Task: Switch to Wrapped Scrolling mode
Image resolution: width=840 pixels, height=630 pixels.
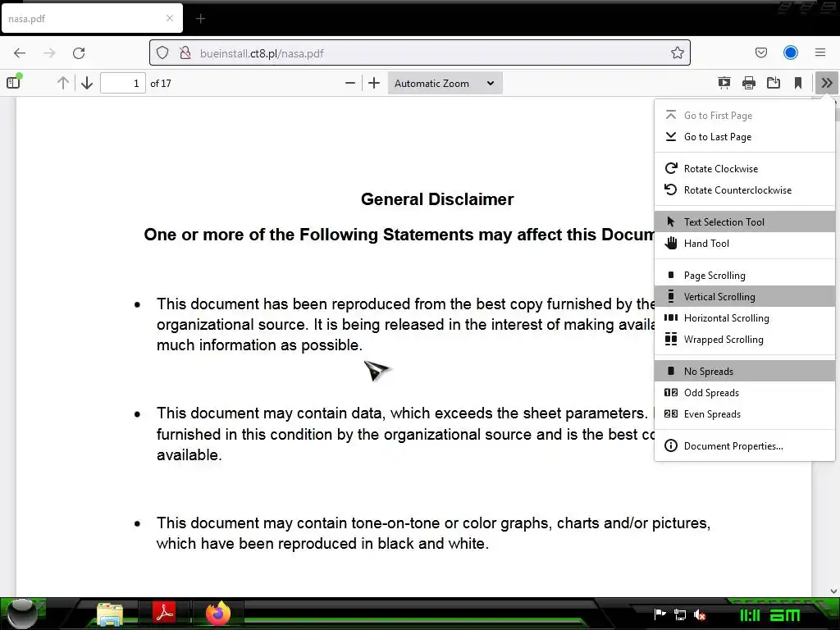Action: point(745,339)
